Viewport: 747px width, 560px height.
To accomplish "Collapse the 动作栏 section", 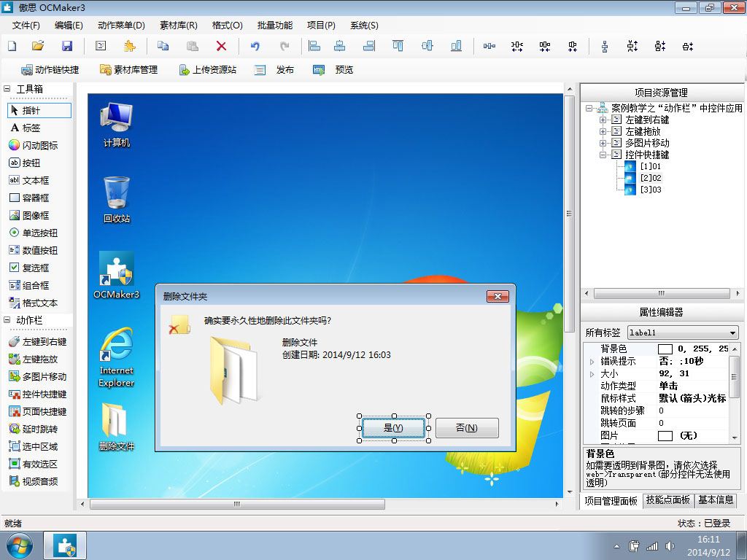I will pos(7,320).
